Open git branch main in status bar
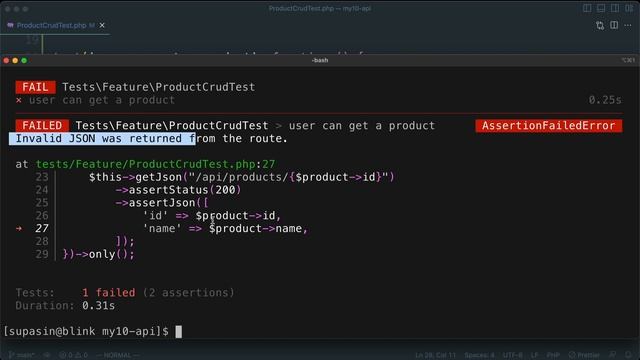 point(22,355)
